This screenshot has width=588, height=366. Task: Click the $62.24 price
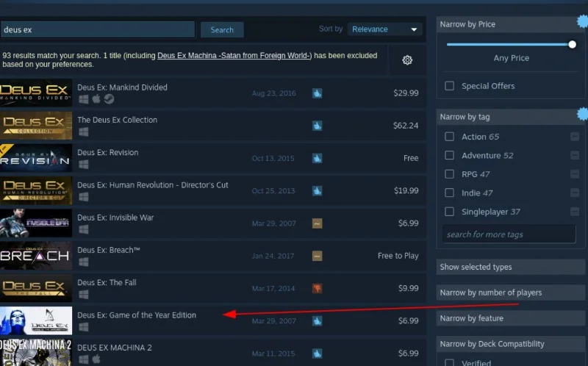click(x=406, y=126)
